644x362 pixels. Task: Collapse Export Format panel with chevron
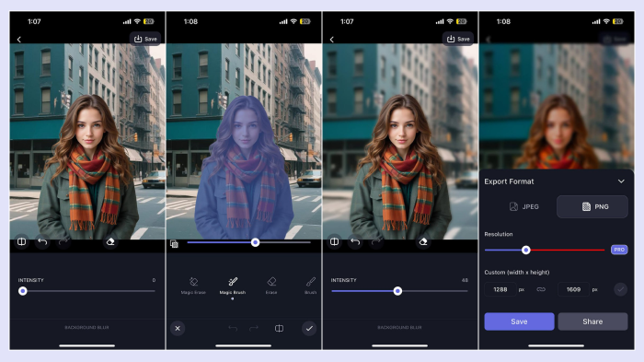[x=621, y=181]
